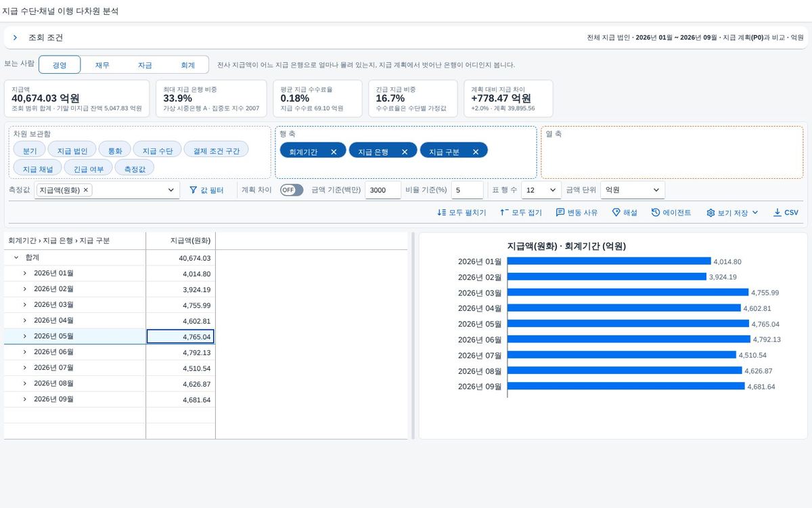Open the 변동 사유 comments
This screenshot has height=508, width=812.
577,213
